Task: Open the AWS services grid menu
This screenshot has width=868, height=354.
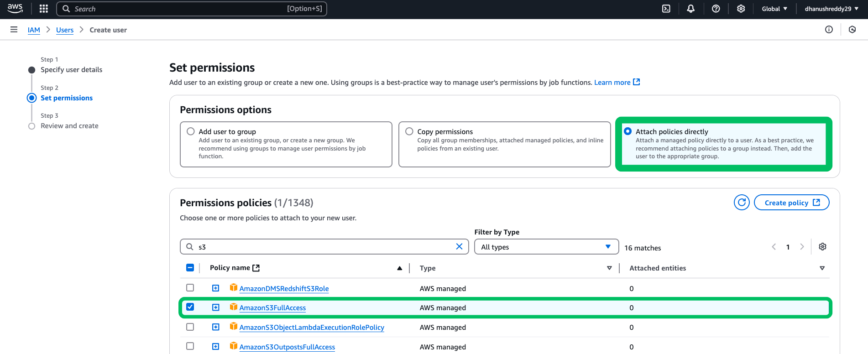Action: [x=44, y=9]
